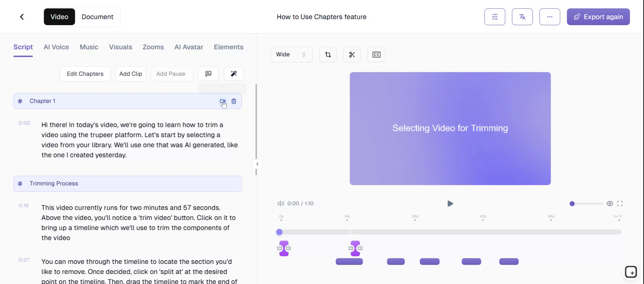Open the Music tab
Image resolution: width=644 pixels, height=284 pixels.
[x=89, y=47]
